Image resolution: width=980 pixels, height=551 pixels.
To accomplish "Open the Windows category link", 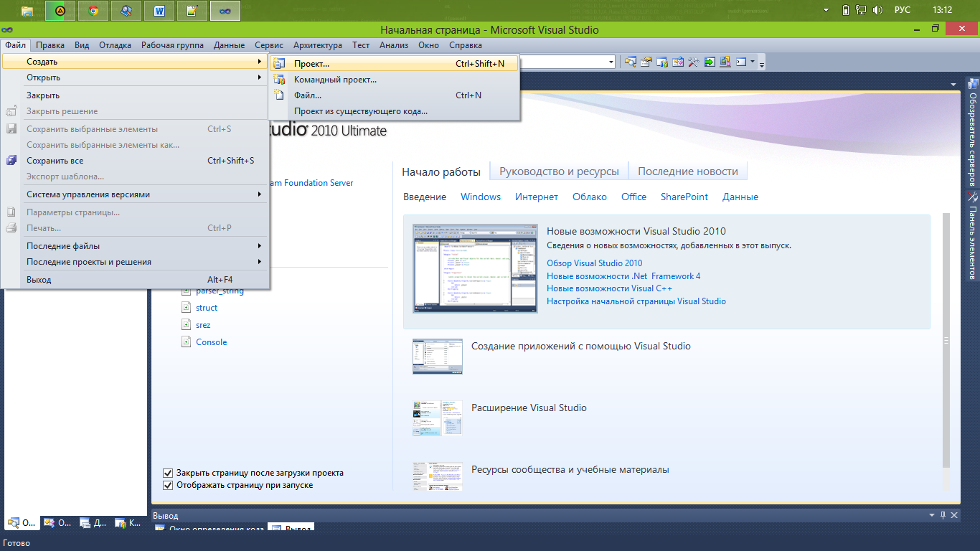I will coord(481,197).
